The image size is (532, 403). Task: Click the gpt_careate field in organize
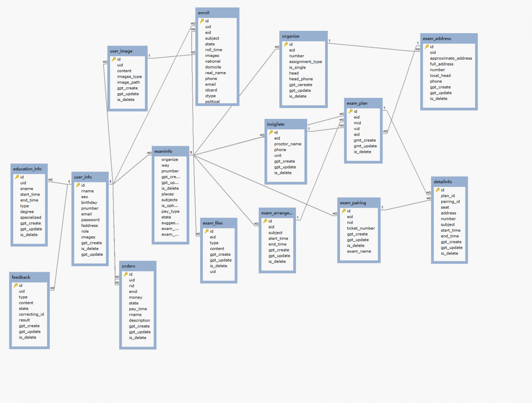[x=300, y=85]
